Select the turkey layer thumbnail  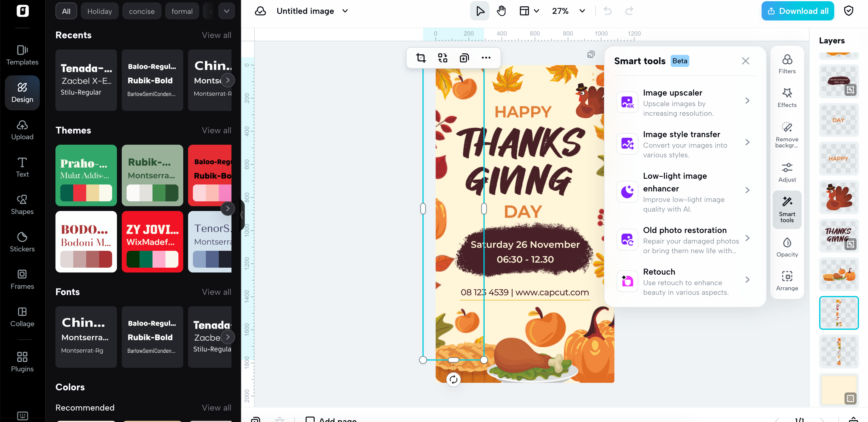(838, 197)
